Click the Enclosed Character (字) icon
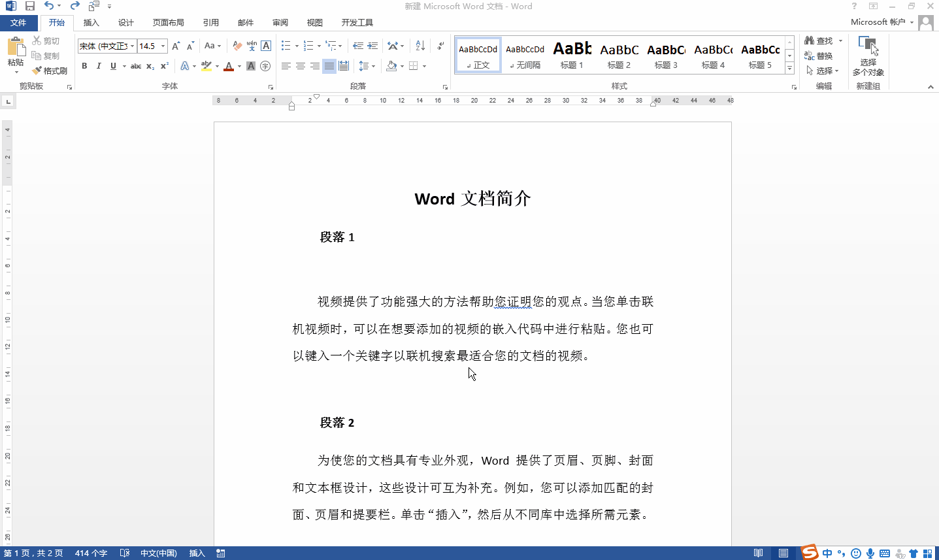Image resolution: width=939 pixels, height=560 pixels. [x=265, y=66]
